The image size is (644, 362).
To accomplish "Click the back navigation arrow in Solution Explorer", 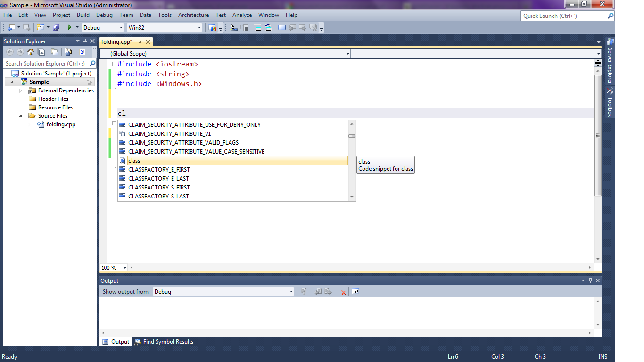I will click(x=10, y=52).
